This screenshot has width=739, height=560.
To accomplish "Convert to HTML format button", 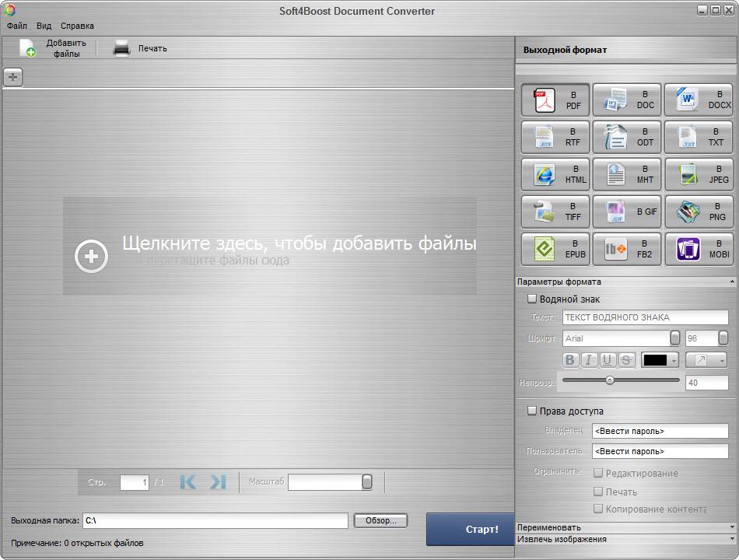I will pyautogui.click(x=555, y=174).
